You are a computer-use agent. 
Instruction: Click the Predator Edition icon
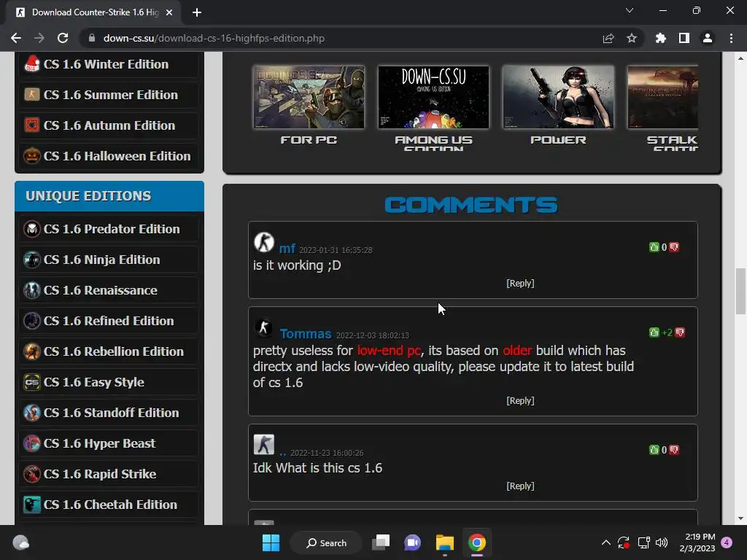[x=32, y=229]
